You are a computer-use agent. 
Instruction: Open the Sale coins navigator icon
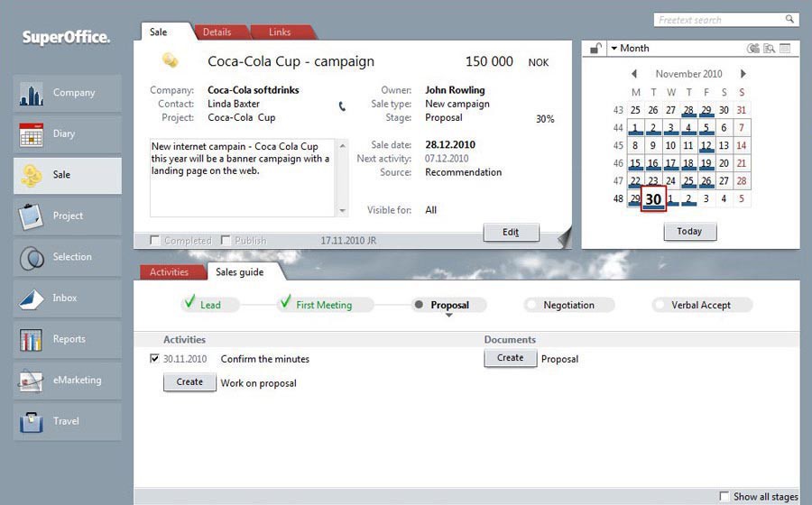[31, 176]
